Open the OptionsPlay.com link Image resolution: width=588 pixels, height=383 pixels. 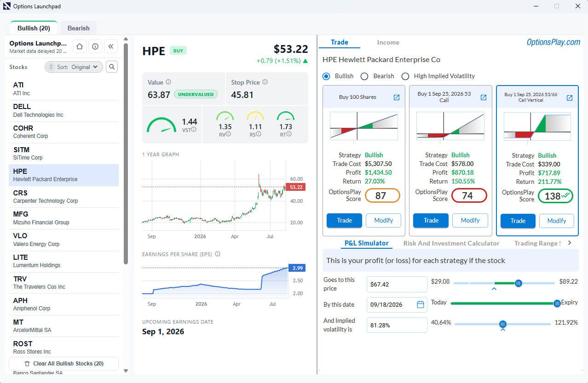point(553,42)
